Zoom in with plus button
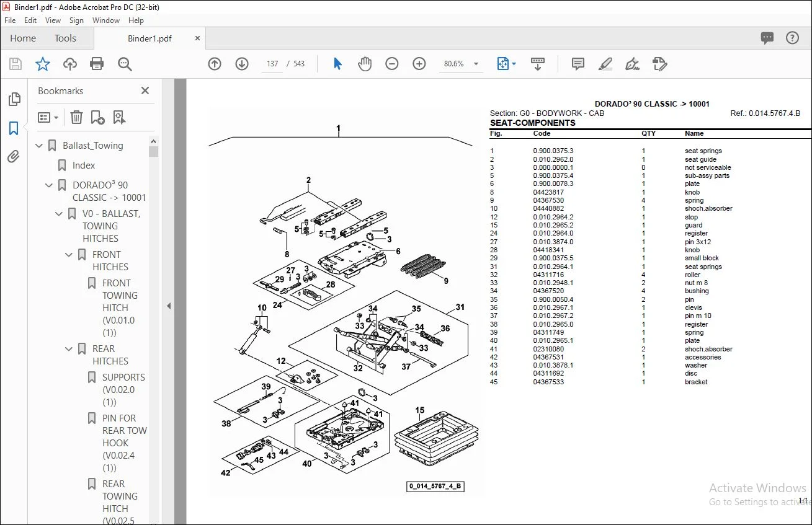The height and width of the screenshot is (525, 812). coord(419,64)
